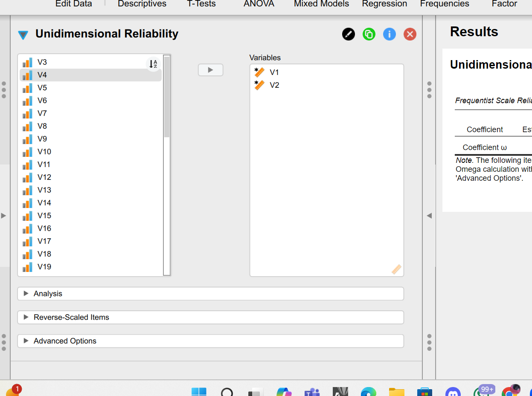This screenshot has width=532, height=396.
Task: Select variable V10 in the list
Action: coord(44,152)
